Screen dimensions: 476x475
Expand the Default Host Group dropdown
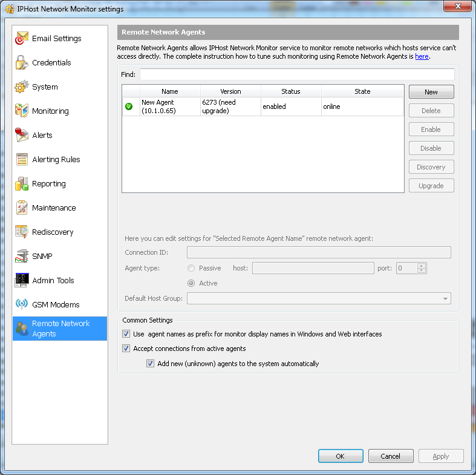tap(446, 298)
